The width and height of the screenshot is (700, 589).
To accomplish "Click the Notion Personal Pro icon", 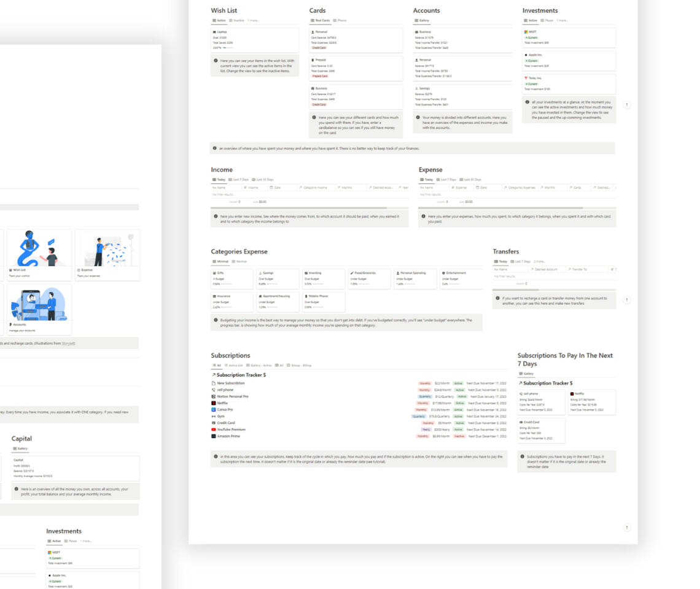I will (213, 396).
